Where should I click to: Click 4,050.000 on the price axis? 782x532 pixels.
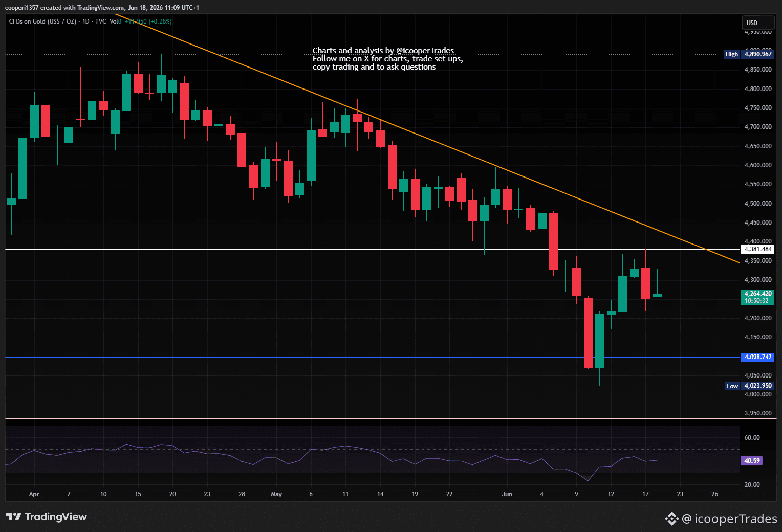click(758, 375)
